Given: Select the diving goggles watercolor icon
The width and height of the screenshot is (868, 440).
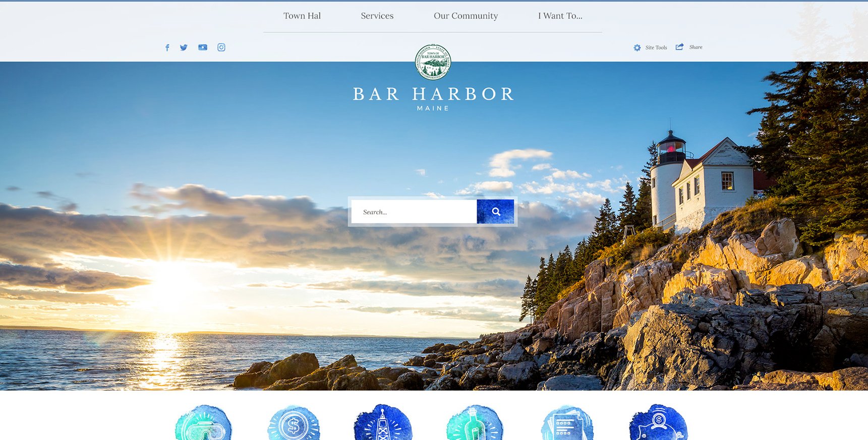Looking at the screenshot, I should (203, 422).
